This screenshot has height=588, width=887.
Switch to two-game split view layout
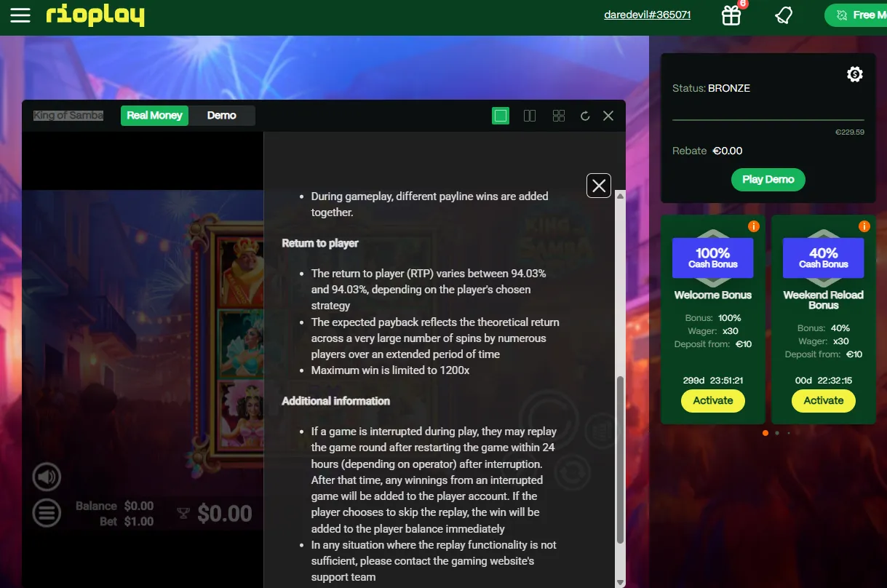click(x=530, y=116)
